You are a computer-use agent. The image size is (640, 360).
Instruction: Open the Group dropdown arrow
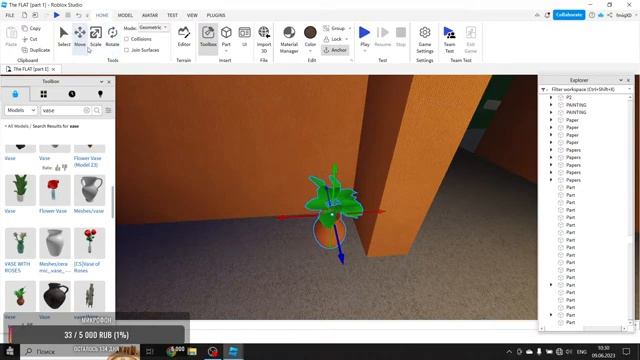(350, 28)
